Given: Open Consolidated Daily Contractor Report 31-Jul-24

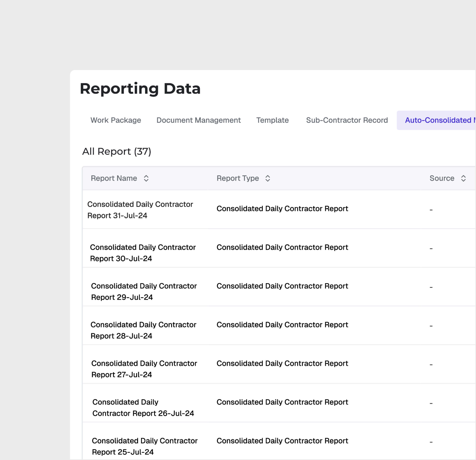Looking at the screenshot, I should [x=140, y=210].
